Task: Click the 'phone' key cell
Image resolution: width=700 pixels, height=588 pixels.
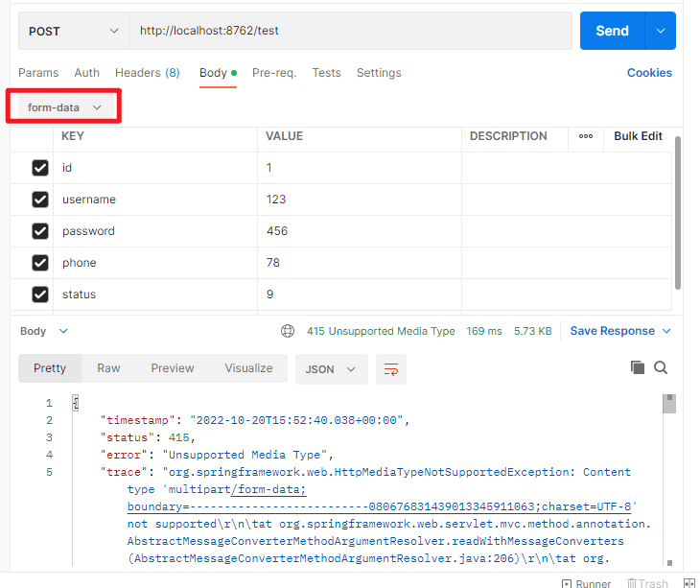Action: [x=155, y=263]
